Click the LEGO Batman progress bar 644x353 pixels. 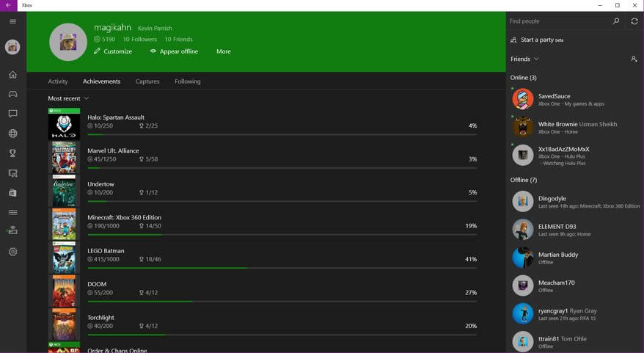282,268
